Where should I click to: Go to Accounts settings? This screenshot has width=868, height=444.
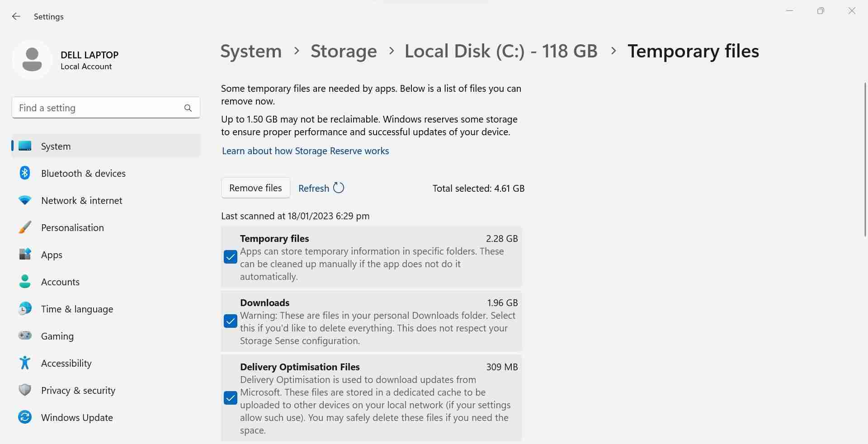click(60, 282)
